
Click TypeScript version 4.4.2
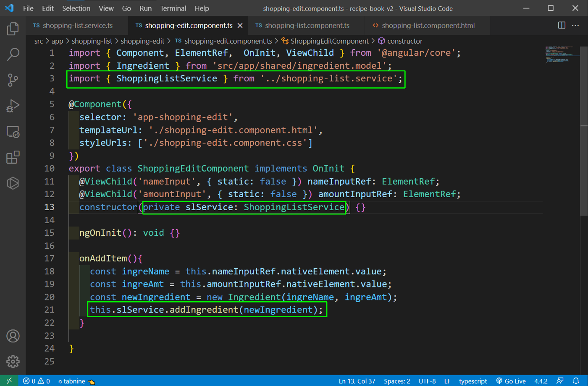coord(541,381)
